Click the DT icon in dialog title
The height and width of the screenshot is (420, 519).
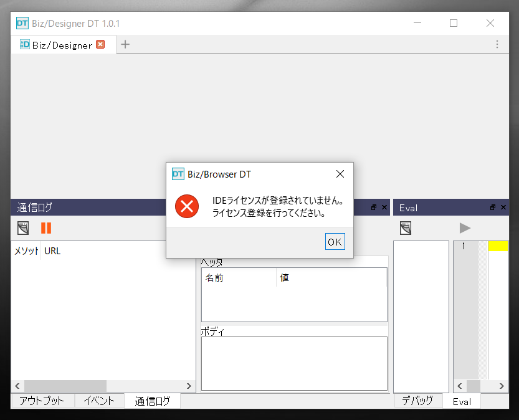tap(178, 174)
